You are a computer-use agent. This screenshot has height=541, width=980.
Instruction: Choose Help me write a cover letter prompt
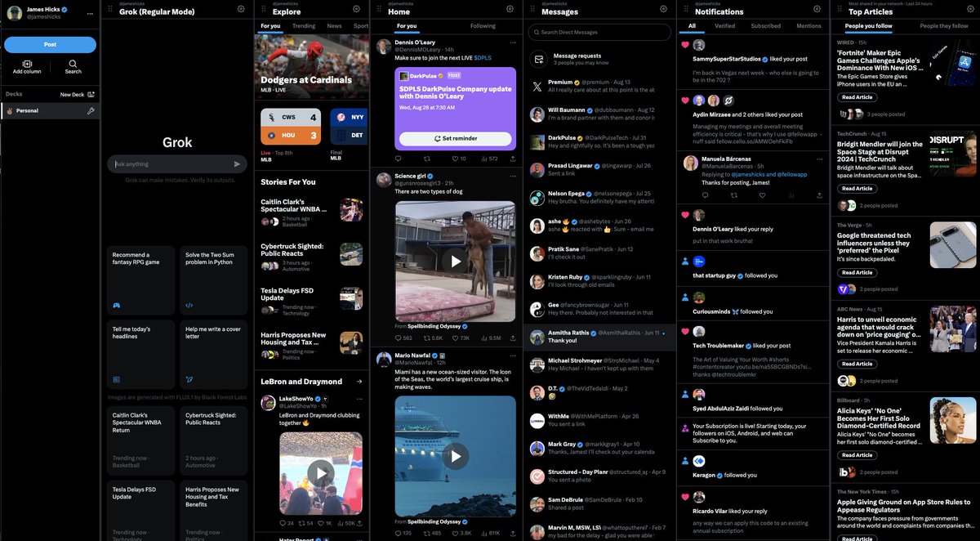point(213,354)
